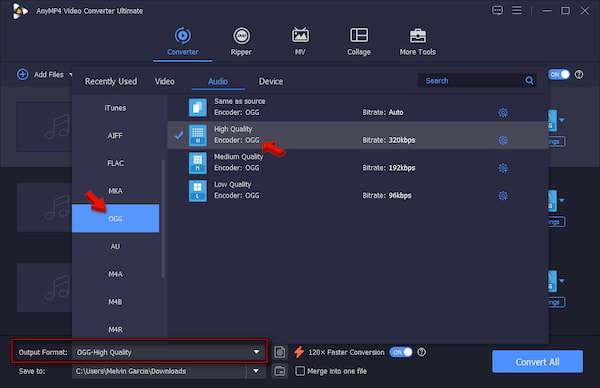Open the Converter tab
This screenshot has width=600, height=388.
183,42
